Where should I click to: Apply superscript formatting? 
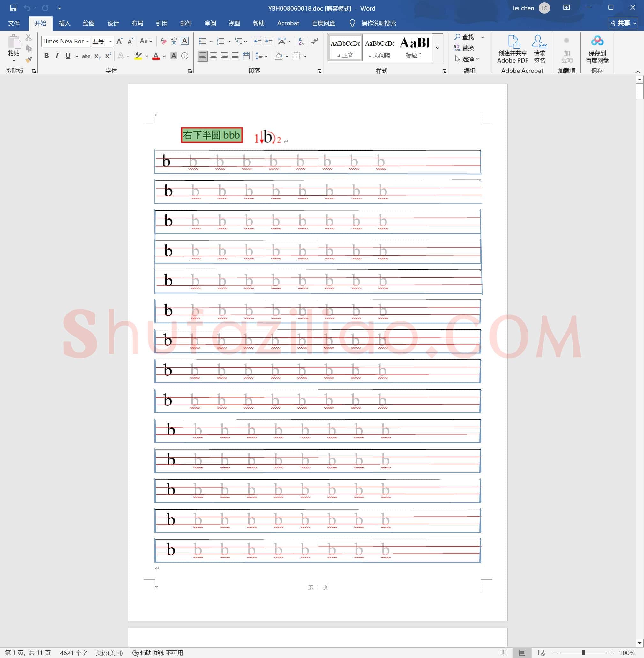coord(108,56)
